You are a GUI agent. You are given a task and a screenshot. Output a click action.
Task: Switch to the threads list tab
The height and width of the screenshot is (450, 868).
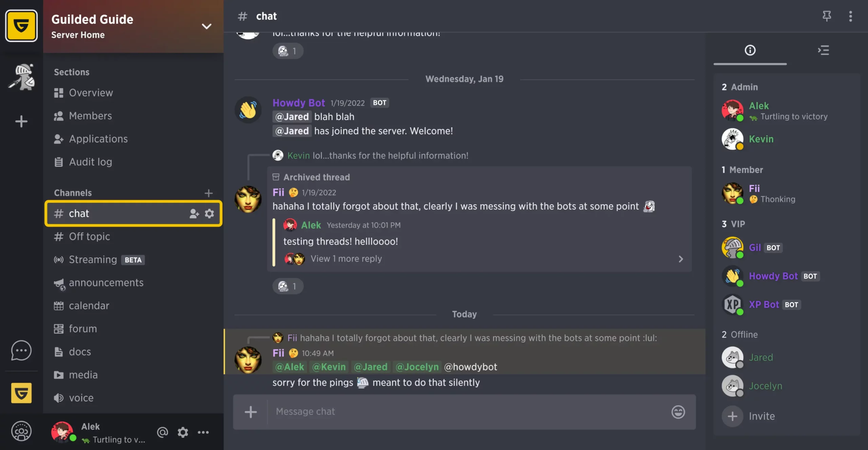823,50
